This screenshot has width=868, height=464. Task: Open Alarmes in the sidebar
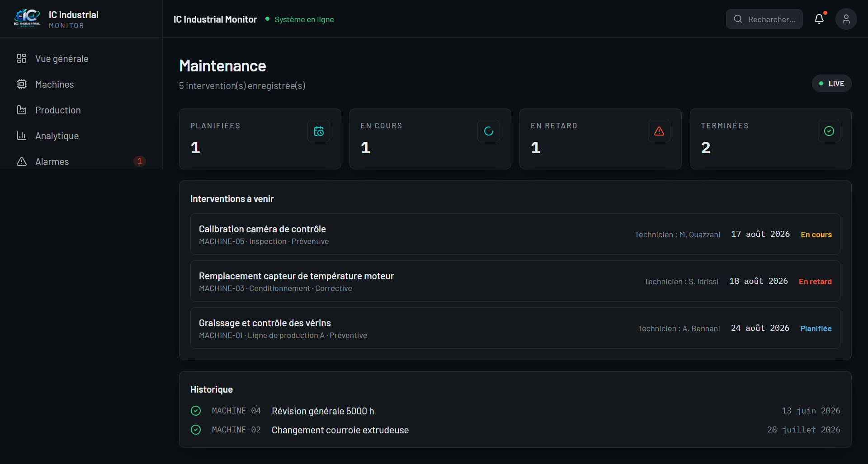[x=81, y=161]
